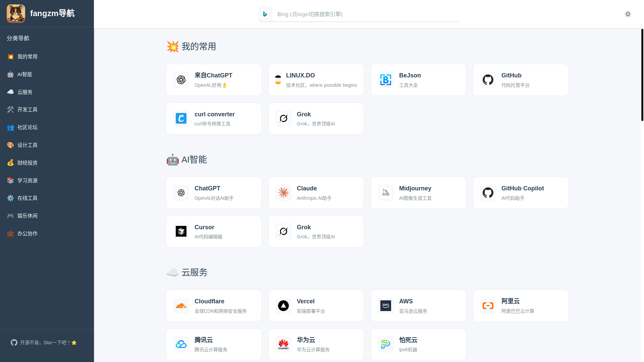Open the Vercel card title

click(x=306, y=301)
